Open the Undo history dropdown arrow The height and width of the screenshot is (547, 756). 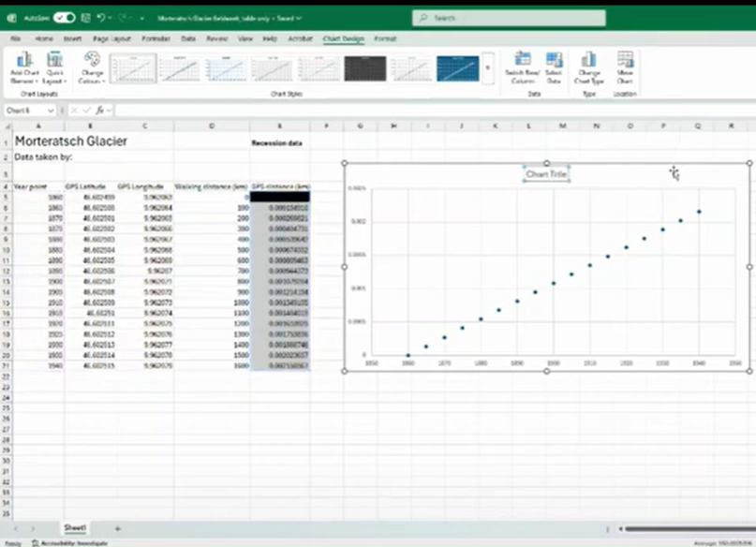[110, 19]
